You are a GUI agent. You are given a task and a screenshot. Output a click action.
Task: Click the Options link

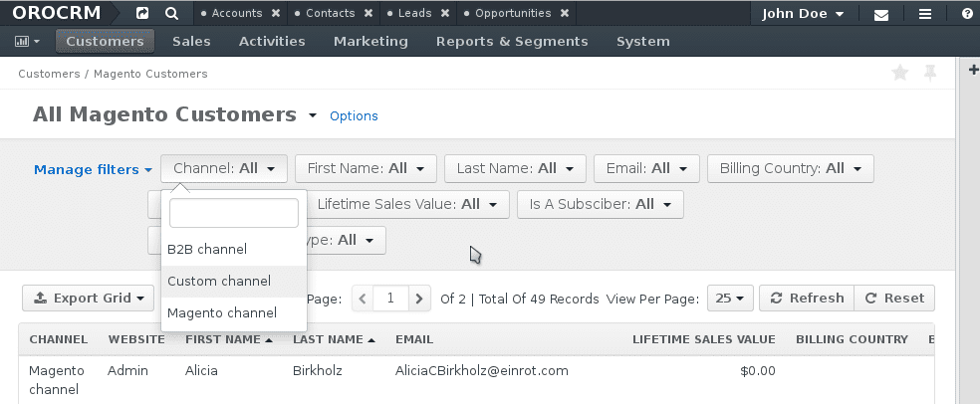pos(354,116)
